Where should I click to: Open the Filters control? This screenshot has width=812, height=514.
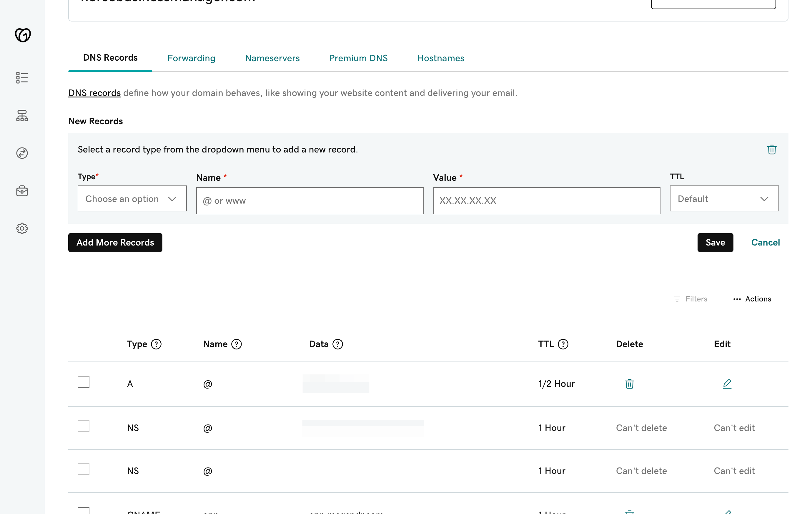coord(690,299)
